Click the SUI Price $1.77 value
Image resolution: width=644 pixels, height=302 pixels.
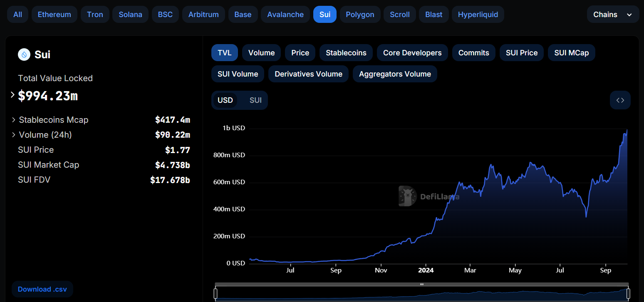point(178,150)
